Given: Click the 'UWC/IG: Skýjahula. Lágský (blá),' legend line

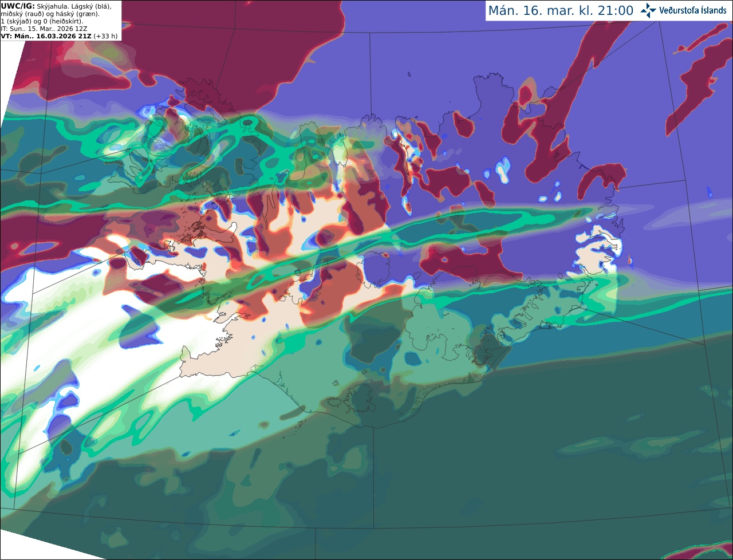Looking at the screenshot, I should point(56,6).
